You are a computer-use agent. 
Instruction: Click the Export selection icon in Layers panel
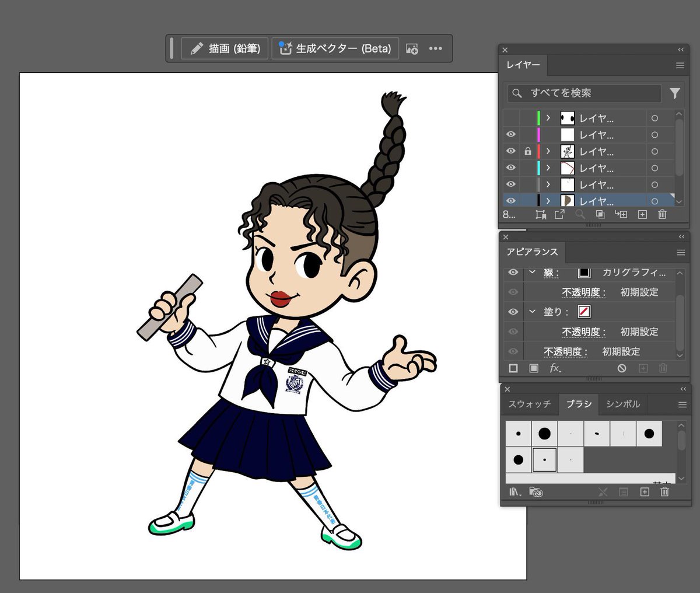pos(559,214)
